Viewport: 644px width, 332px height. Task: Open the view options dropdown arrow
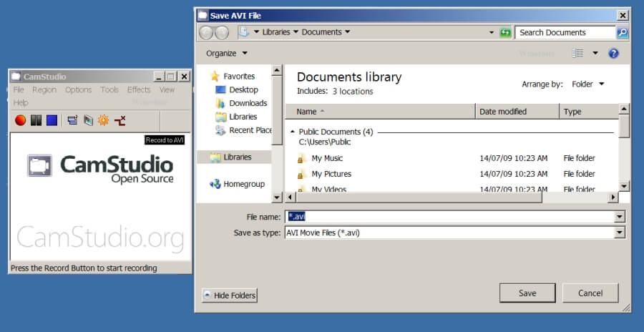click(x=595, y=53)
